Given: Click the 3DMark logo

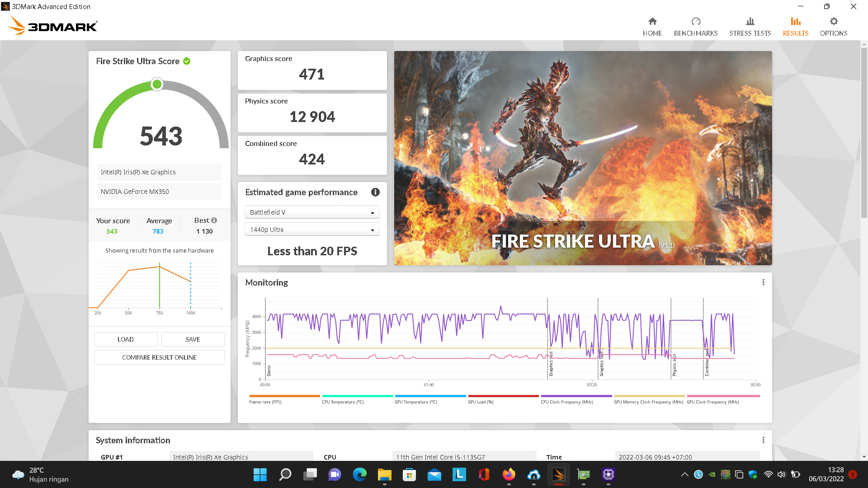Looking at the screenshot, I should tap(53, 26).
